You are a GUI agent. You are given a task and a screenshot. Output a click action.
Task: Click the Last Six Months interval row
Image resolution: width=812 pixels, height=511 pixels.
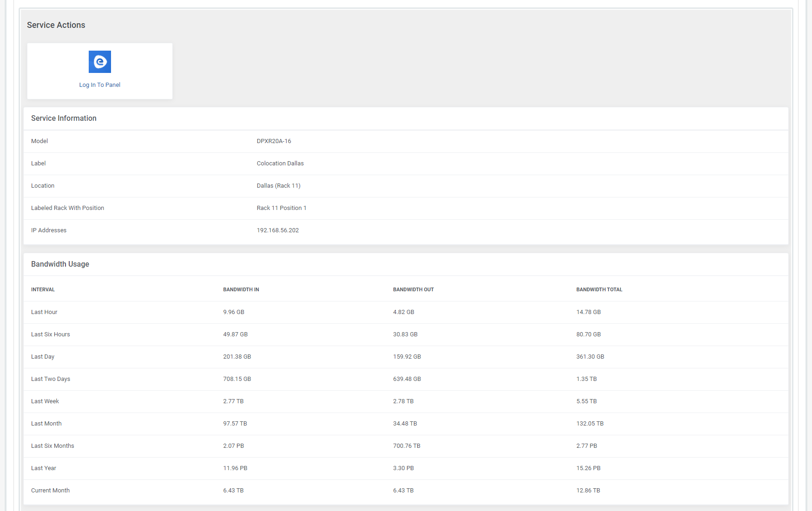(406, 446)
